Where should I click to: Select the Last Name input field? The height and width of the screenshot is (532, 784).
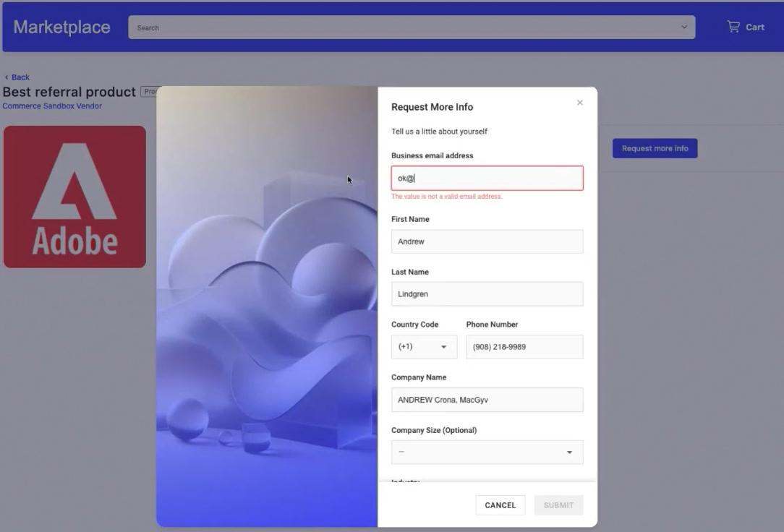(x=487, y=294)
